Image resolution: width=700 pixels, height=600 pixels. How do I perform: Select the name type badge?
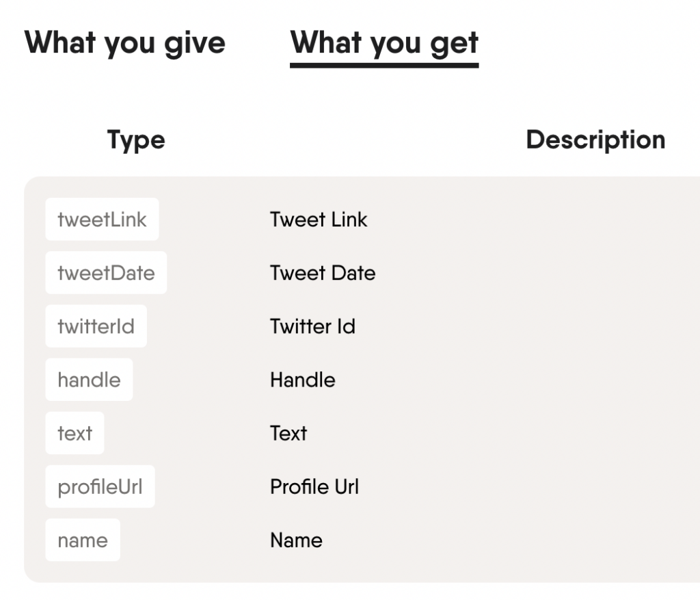point(83,540)
